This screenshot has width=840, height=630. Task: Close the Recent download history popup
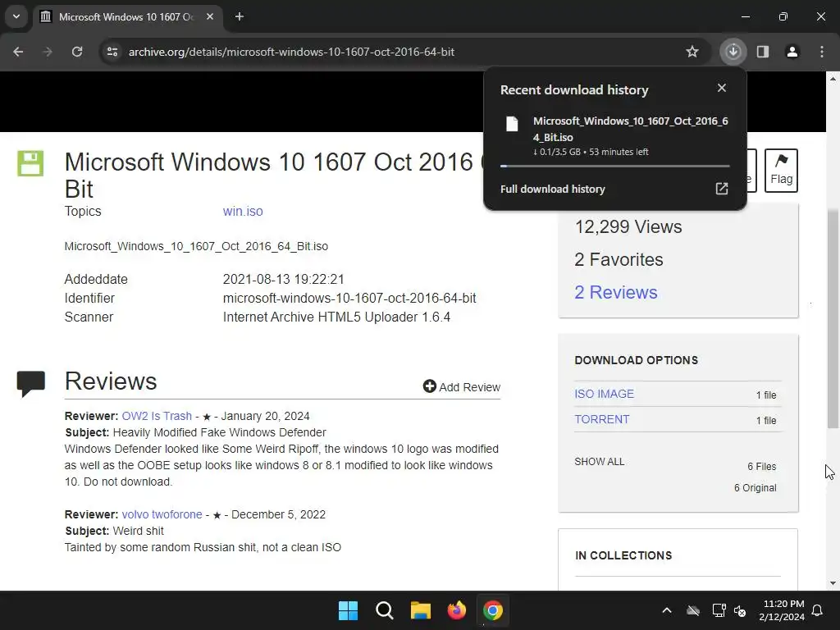coord(722,88)
